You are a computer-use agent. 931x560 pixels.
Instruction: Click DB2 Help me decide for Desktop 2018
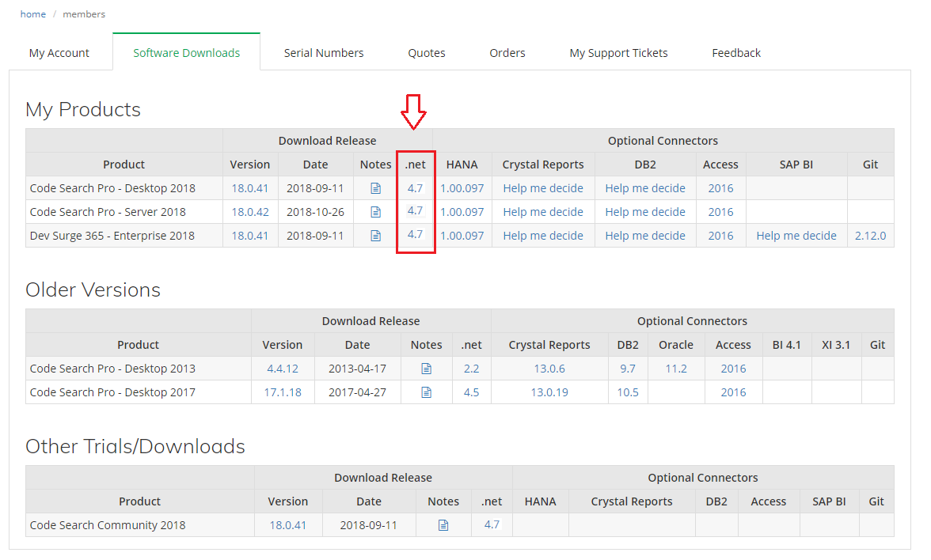(x=645, y=188)
